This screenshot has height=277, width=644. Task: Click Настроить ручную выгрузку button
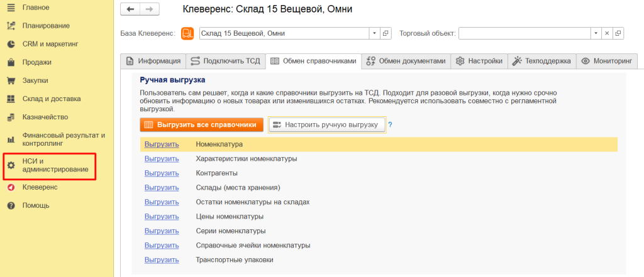tap(327, 125)
